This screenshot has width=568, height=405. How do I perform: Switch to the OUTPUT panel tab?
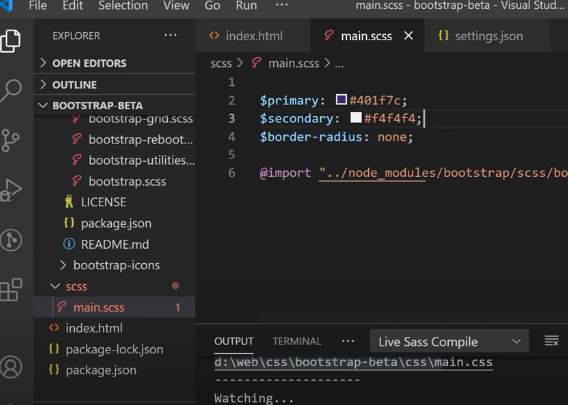234,341
